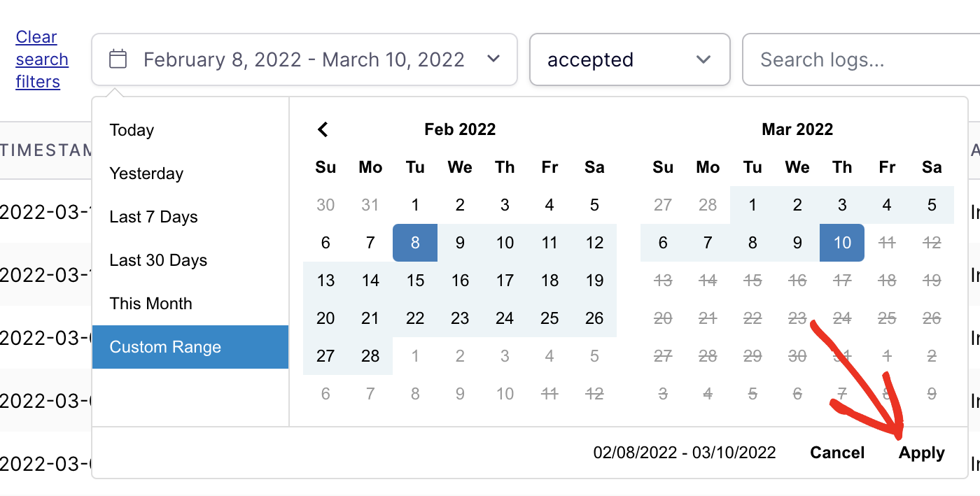Image resolution: width=980 pixels, height=496 pixels.
Task: Click the left arrow to go to previous month
Action: (x=323, y=129)
